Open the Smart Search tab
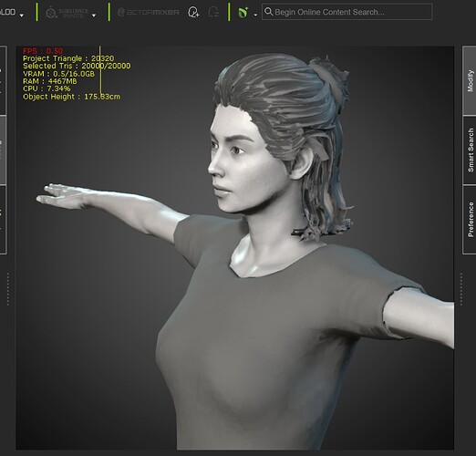The width and height of the screenshot is (476, 456). coord(470,150)
